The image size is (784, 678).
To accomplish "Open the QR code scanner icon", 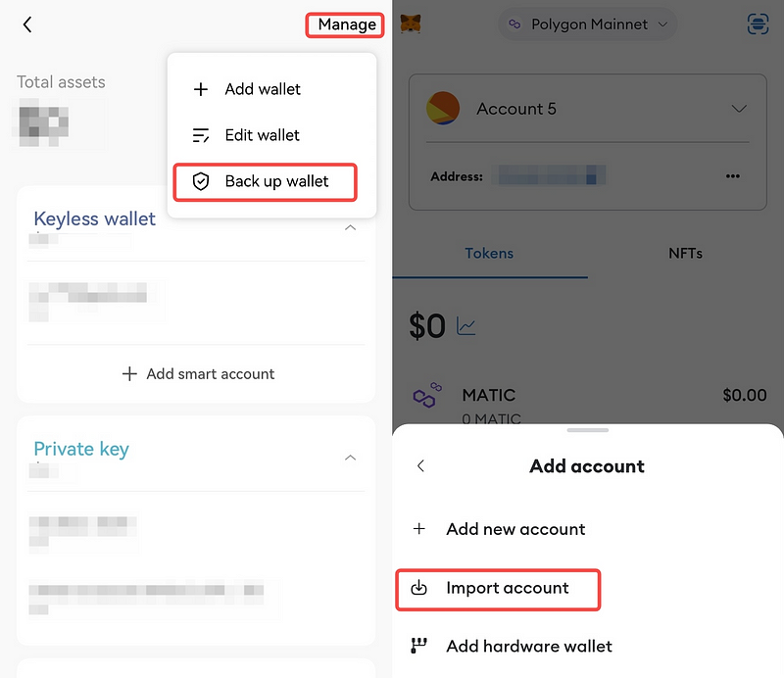I will click(758, 24).
